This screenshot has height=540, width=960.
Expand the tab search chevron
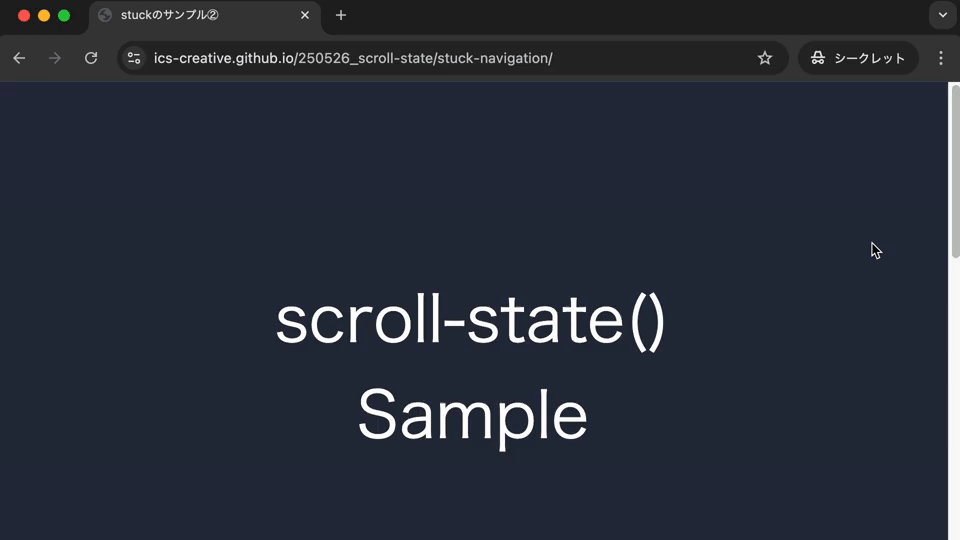tap(943, 15)
